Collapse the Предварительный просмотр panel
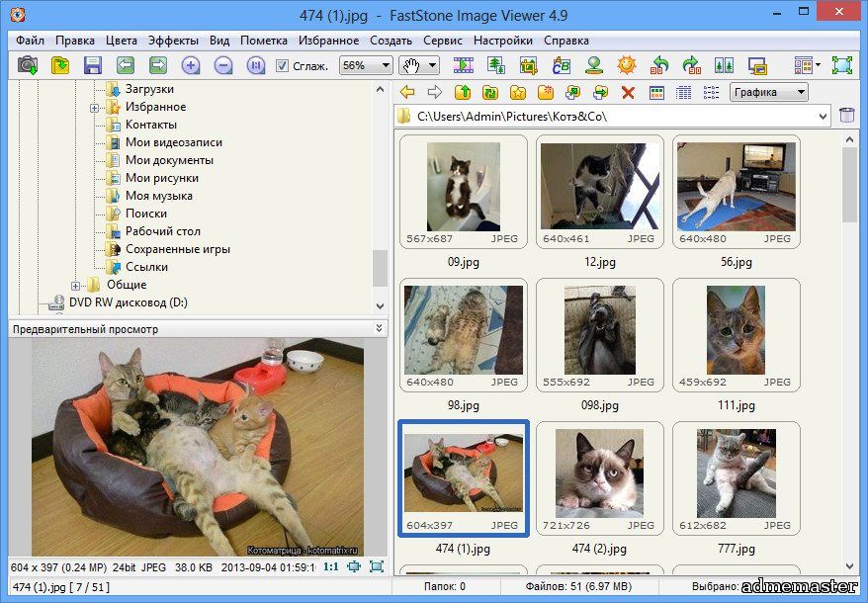868x603 pixels. tap(379, 328)
